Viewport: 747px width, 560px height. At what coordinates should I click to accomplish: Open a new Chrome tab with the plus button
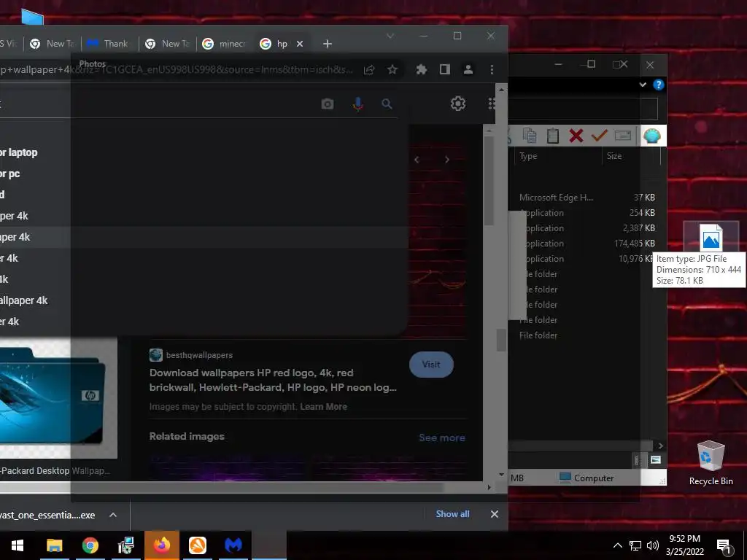[328, 44]
